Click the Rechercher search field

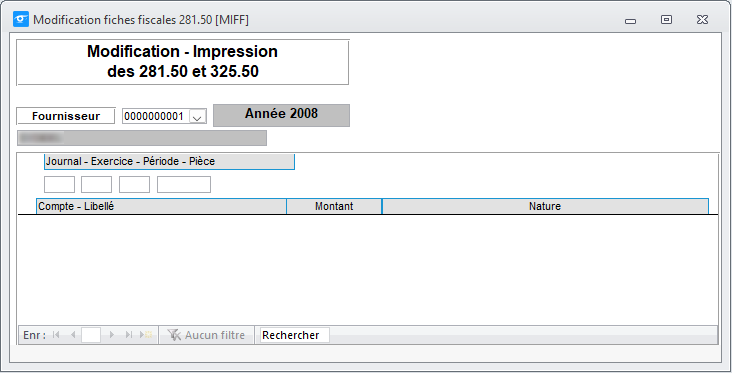295,335
